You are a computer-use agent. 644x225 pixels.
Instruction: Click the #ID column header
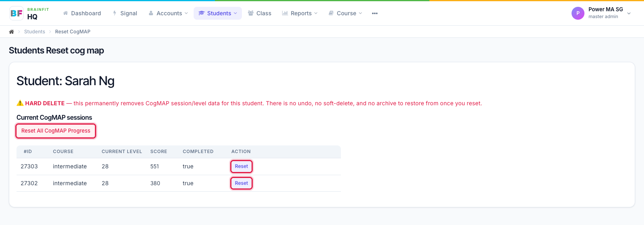tap(28, 151)
